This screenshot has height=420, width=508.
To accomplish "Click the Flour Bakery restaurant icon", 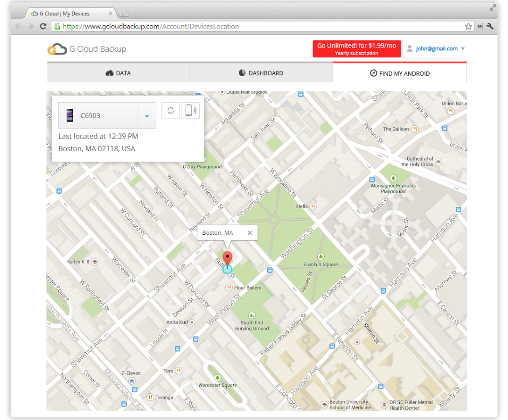I will pos(229,287).
